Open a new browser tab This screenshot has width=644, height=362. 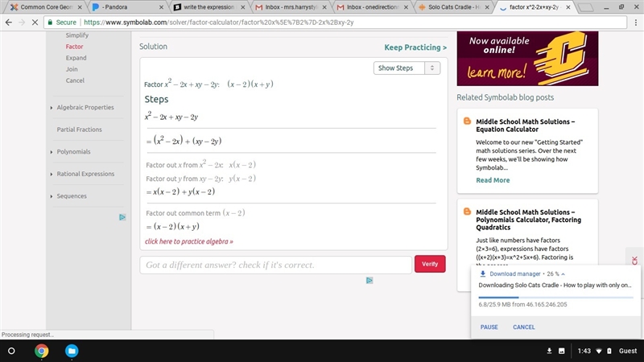click(585, 7)
